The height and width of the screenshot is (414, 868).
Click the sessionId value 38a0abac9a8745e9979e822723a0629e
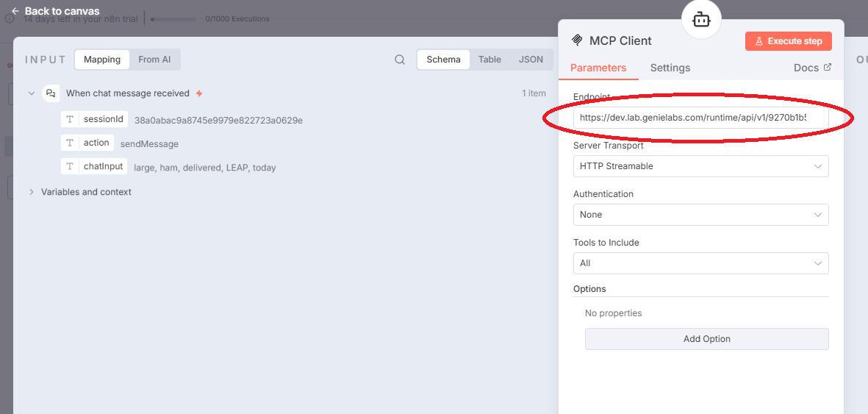tap(219, 121)
